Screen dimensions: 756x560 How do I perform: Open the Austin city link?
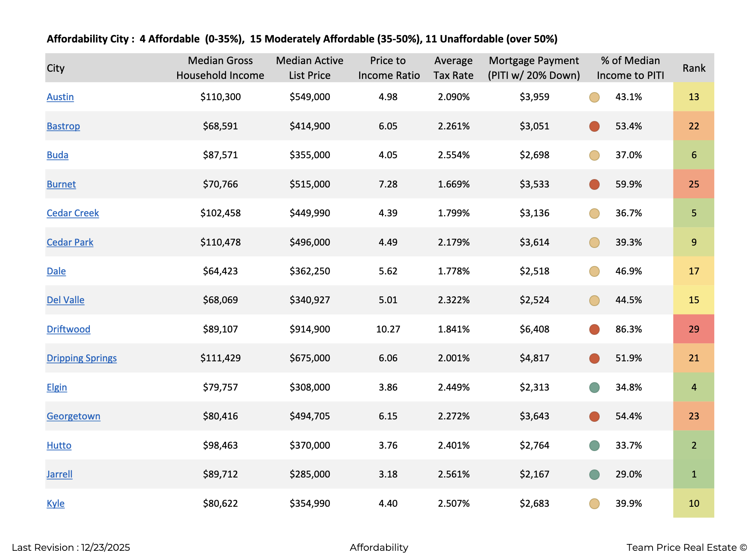[60, 97]
